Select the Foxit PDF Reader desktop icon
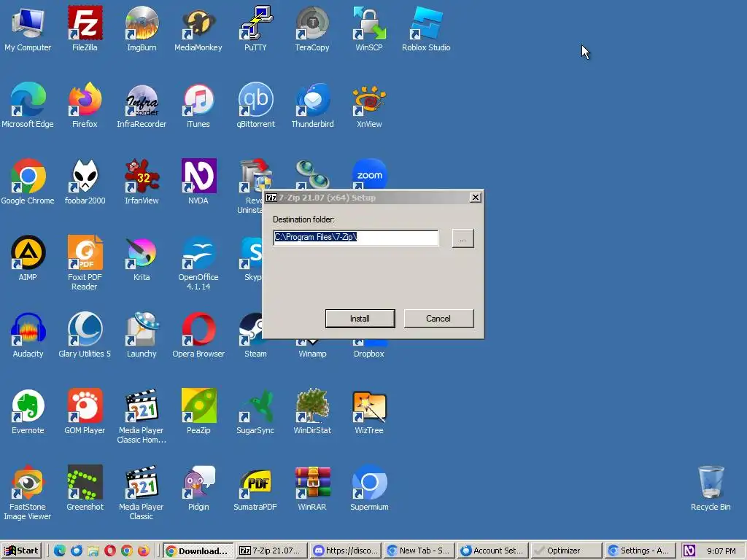 coord(85,262)
